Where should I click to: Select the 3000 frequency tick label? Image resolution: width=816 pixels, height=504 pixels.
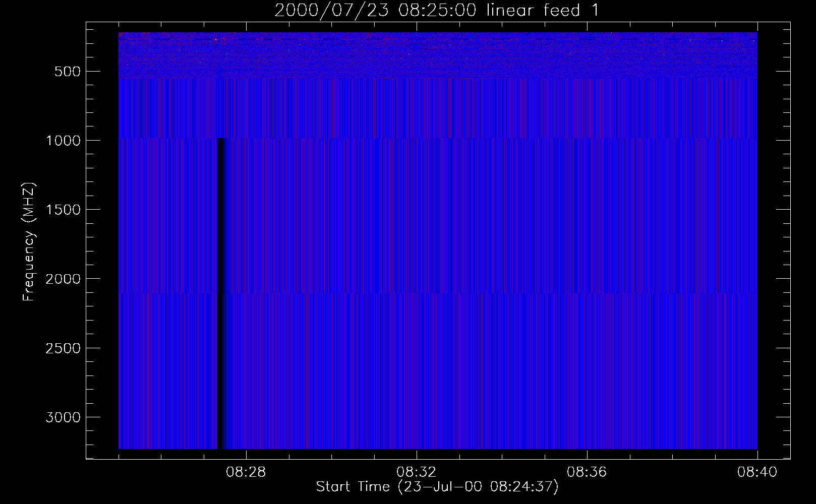pyautogui.click(x=63, y=417)
